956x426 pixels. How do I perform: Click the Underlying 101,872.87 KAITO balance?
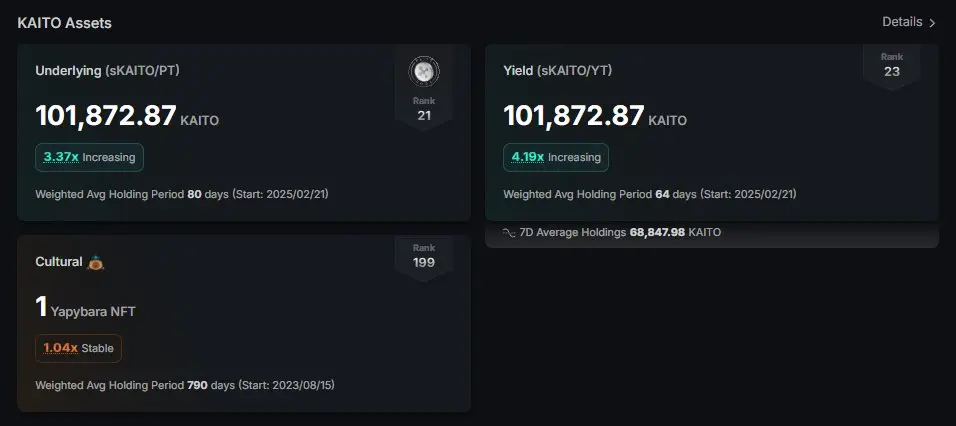click(127, 117)
